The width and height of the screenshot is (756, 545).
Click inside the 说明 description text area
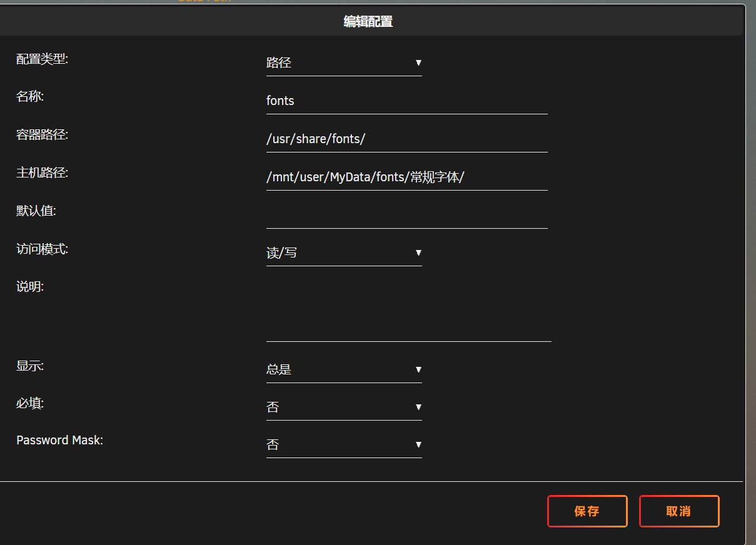[408, 309]
